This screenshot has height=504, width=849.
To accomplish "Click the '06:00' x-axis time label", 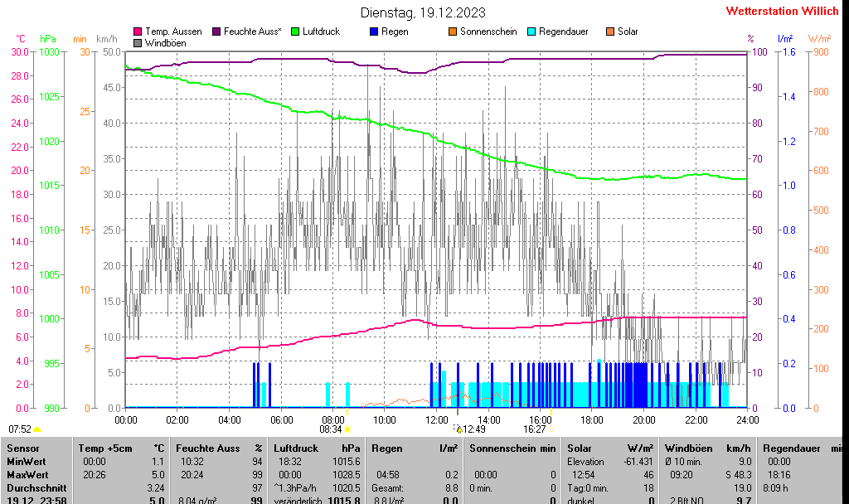I will tap(282, 420).
